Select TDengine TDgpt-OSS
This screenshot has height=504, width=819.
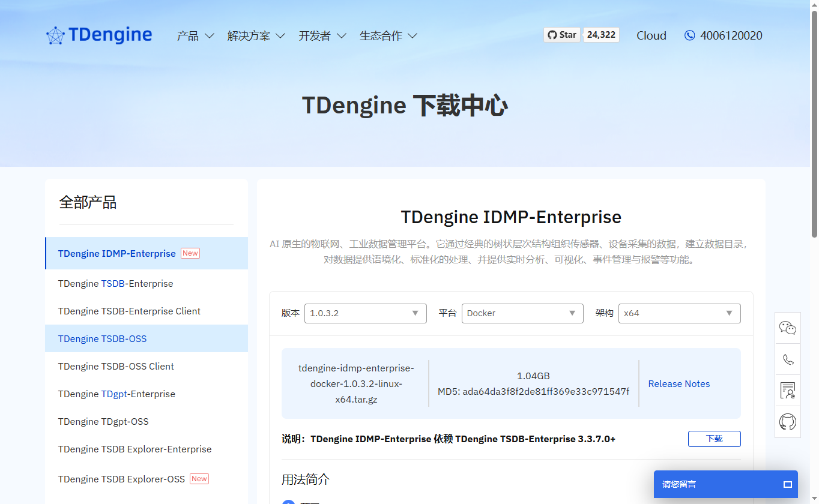pos(147,421)
